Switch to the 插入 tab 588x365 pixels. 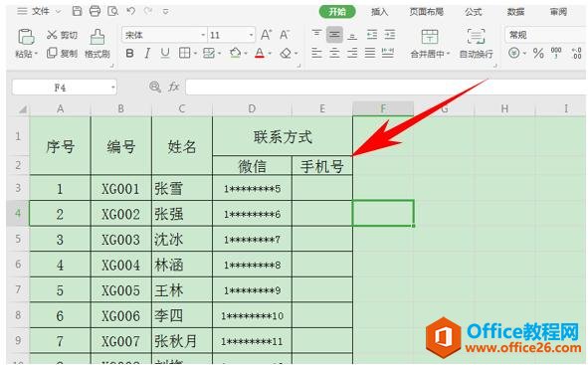[x=379, y=12]
